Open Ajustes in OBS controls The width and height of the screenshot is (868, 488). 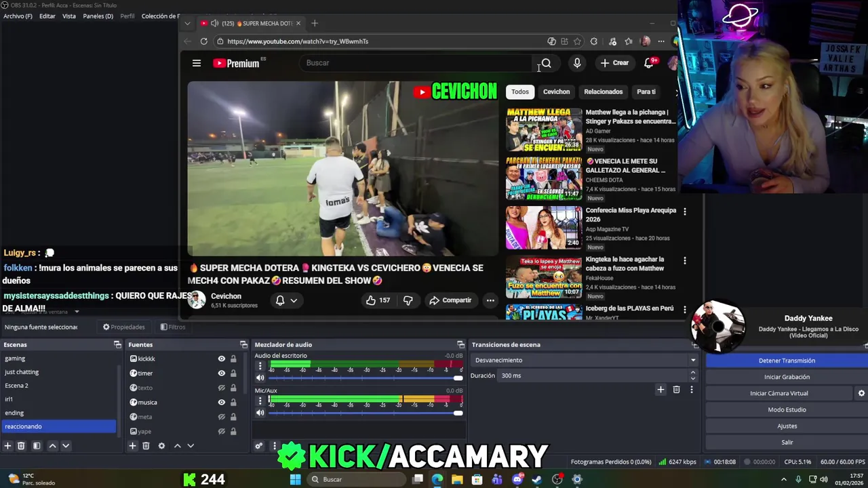point(787,426)
